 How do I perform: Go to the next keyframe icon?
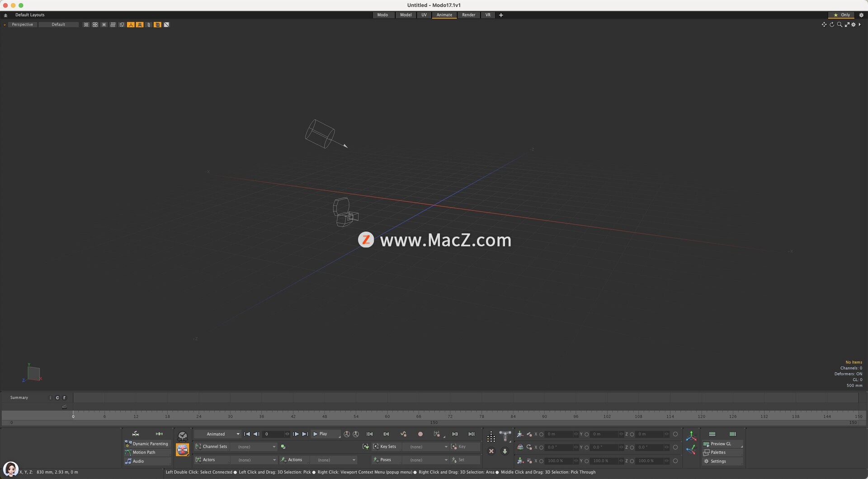tap(455, 434)
